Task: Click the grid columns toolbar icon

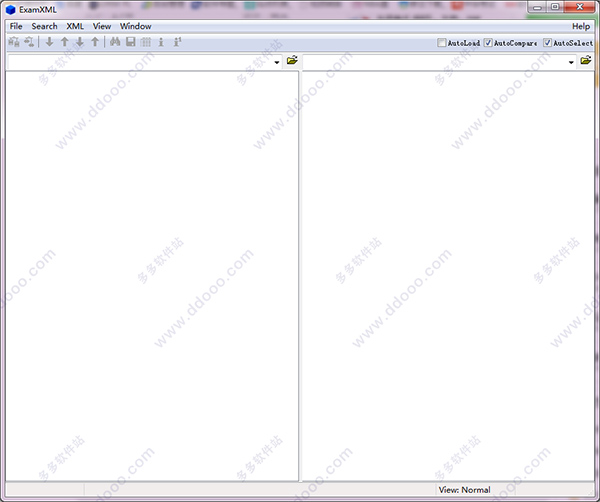Action: click(146, 42)
